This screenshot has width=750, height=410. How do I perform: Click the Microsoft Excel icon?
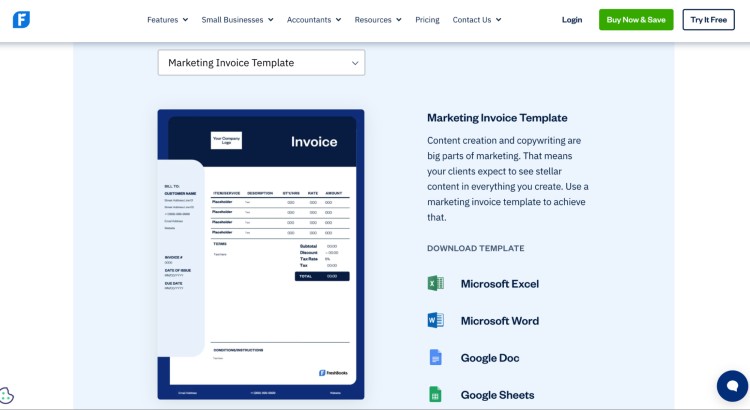click(x=435, y=283)
